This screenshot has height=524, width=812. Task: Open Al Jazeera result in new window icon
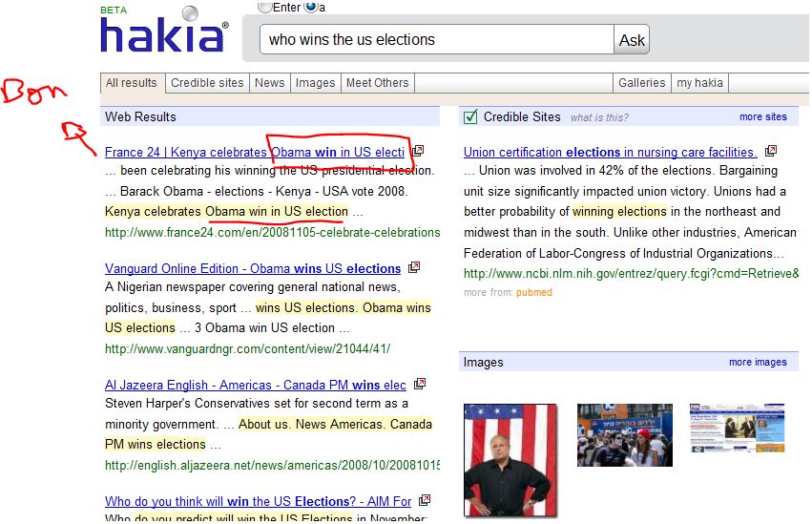(420, 384)
